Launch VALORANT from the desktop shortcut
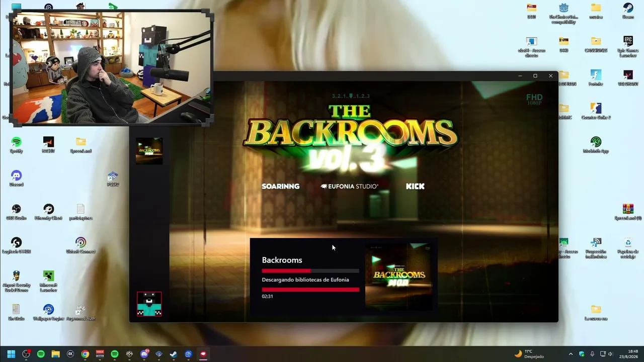644x362 pixels. click(628, 78)
